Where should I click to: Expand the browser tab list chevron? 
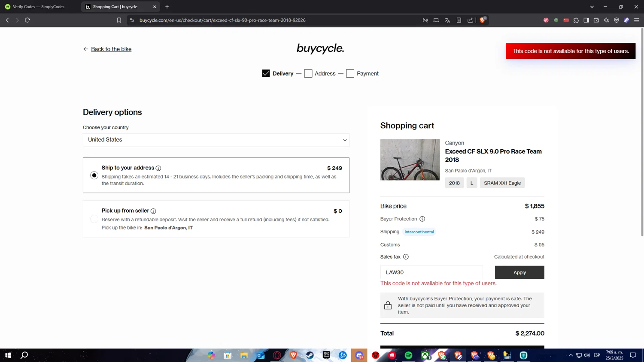point(592,7)
